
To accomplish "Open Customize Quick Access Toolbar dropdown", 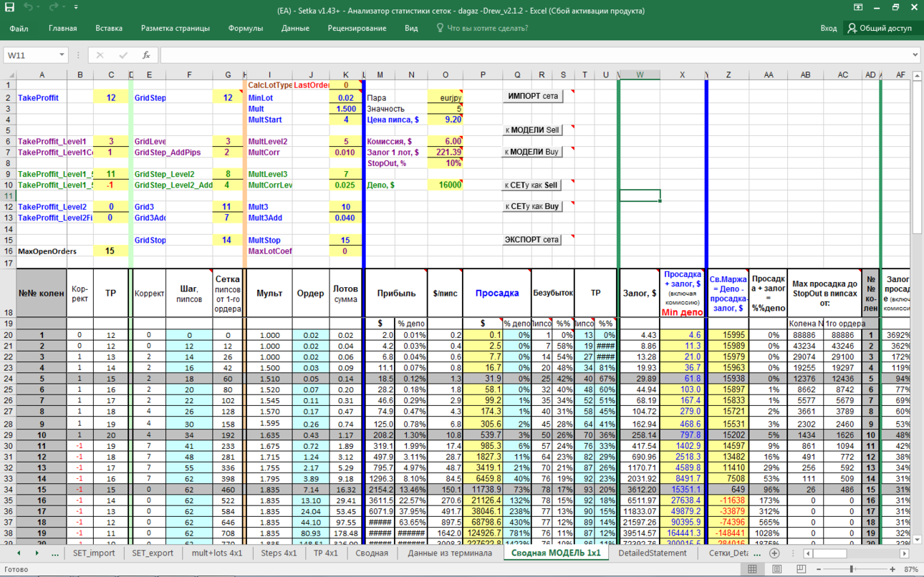I will pos(77,7).
